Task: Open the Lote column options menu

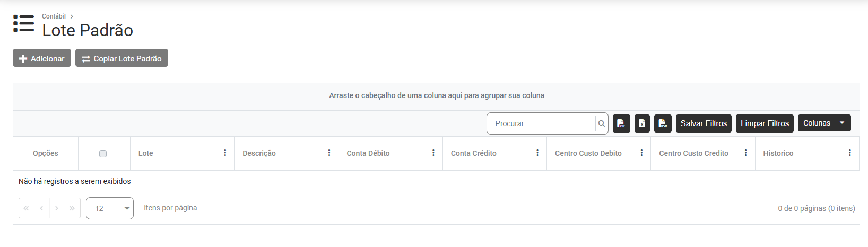Action: click(x=225, y=153)
